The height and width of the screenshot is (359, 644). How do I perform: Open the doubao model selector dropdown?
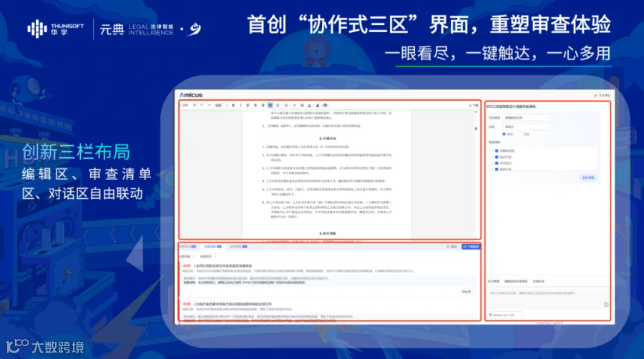(x=506, y=315)
